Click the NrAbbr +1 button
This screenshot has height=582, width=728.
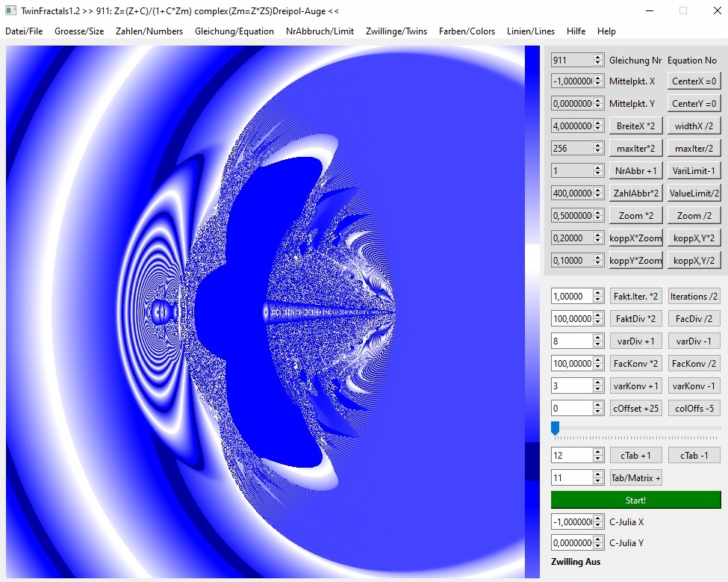coord(635,170)
